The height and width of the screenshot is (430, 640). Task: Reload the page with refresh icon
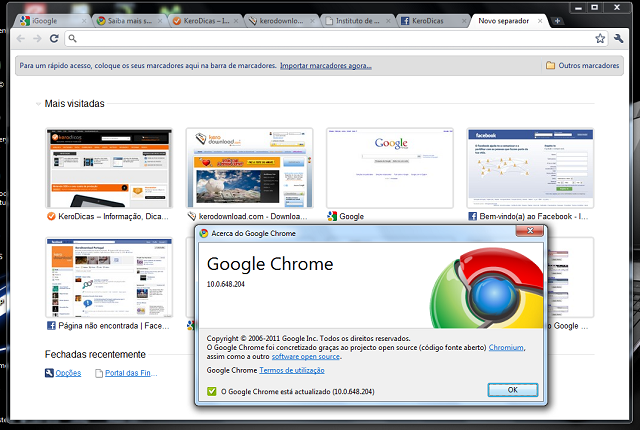[x=54, y=38]
